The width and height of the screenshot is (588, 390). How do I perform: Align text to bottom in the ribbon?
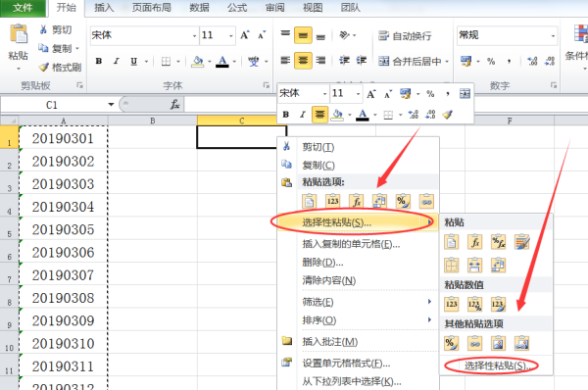[320, 36]
